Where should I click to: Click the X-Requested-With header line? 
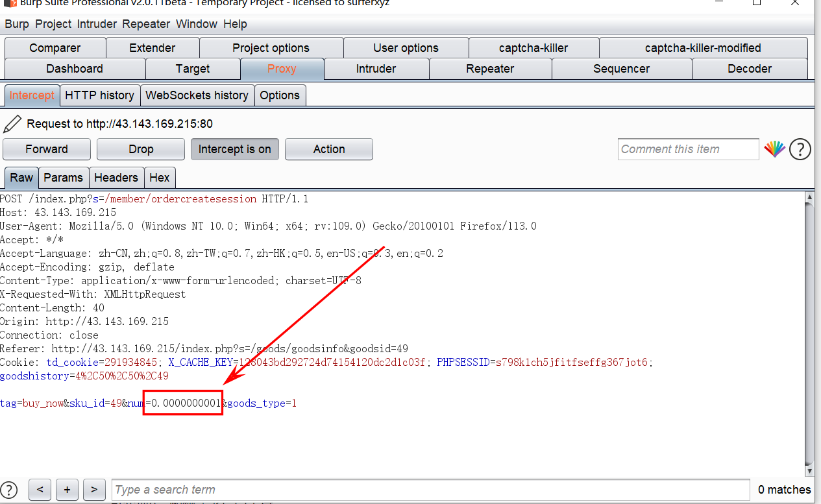point(93,294)
